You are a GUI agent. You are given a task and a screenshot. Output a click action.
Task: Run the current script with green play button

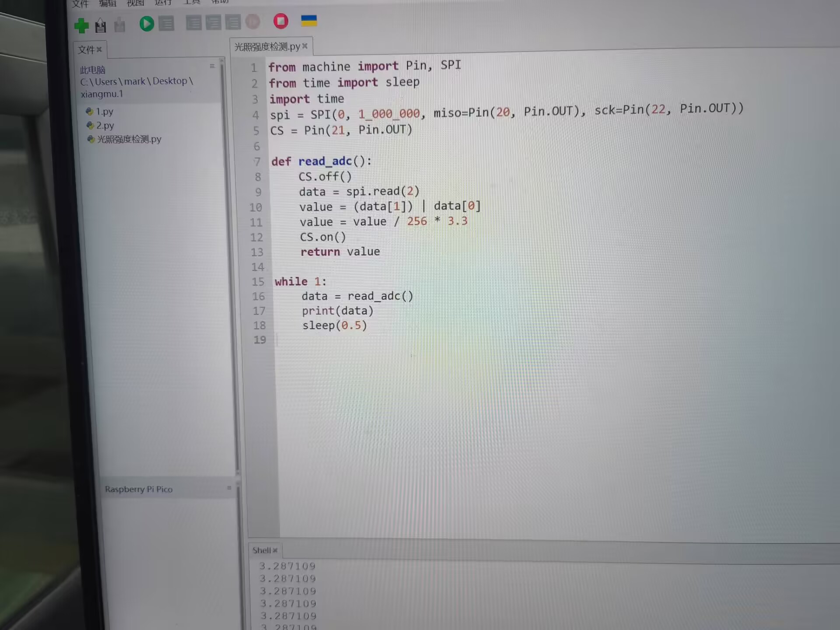coord(147,24)
